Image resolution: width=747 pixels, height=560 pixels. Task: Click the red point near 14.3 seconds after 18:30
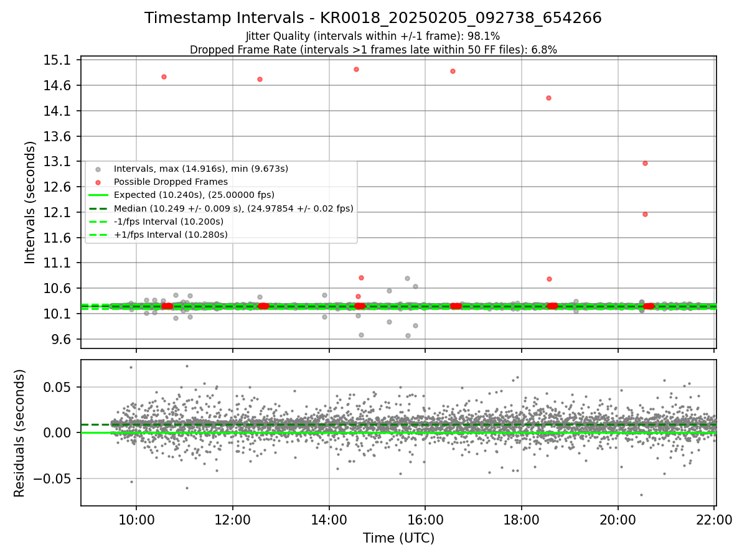pyautogui.click(x=548, y=98)
